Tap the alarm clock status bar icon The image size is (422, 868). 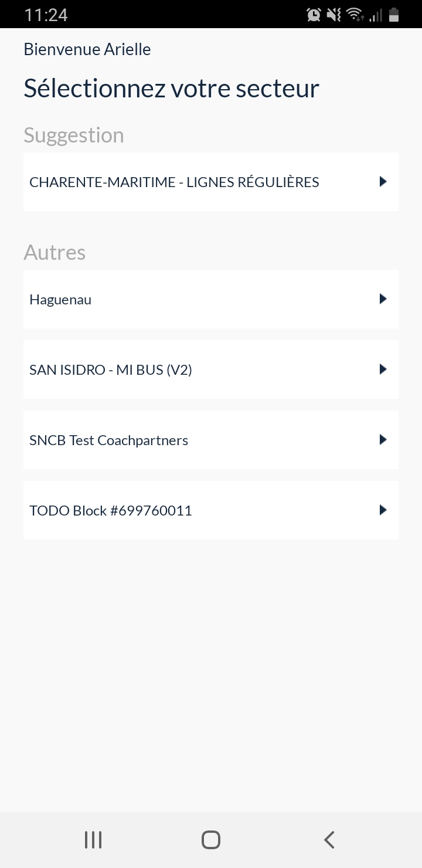(314, 15)
